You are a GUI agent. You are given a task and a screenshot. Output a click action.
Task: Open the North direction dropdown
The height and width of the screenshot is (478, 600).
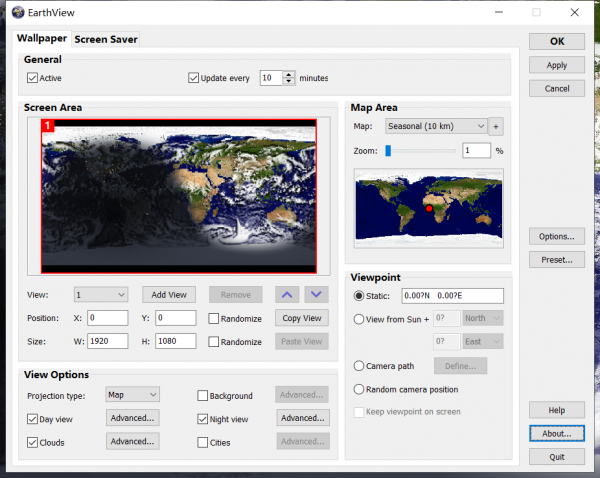click(483, 318)
